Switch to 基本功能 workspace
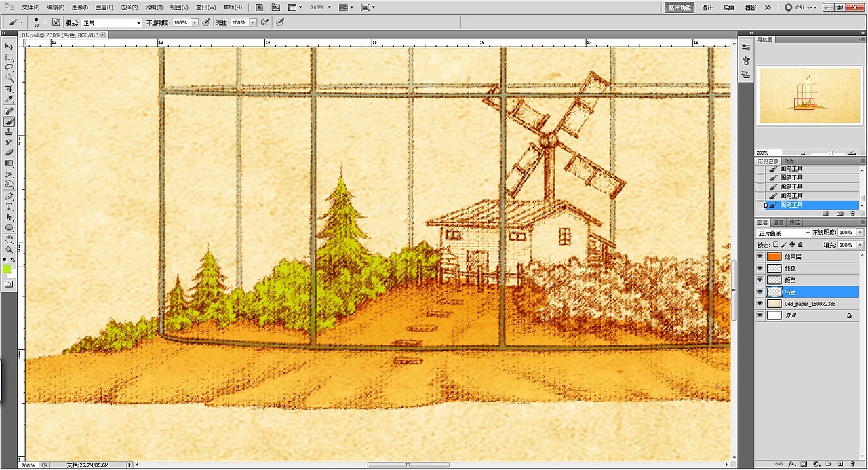Image resolution: width=868 pixels, height=470 pixels. click(679, 7)
